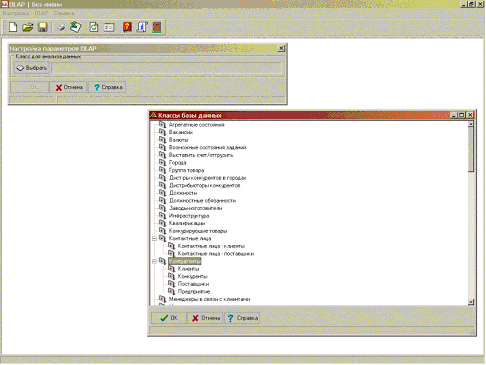Select the Контактные лица parent class
This screenshot has height=365, width=486.
[190, 238]
